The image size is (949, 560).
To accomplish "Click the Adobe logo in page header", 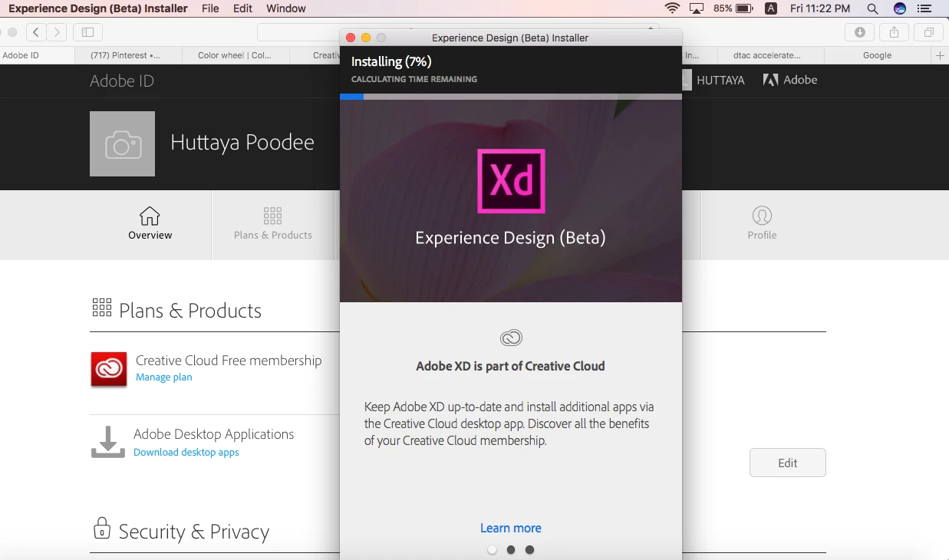I will click(x=790, y=80).
